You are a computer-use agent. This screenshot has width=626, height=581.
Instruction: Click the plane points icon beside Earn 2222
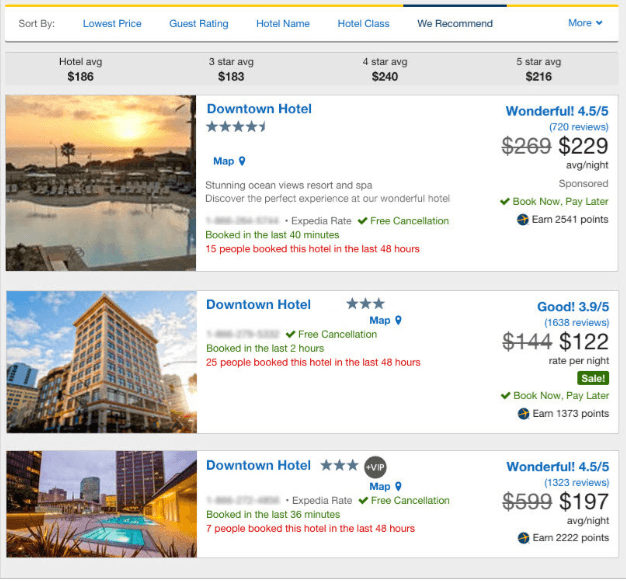pyautogui.click(x=523, y=538)
